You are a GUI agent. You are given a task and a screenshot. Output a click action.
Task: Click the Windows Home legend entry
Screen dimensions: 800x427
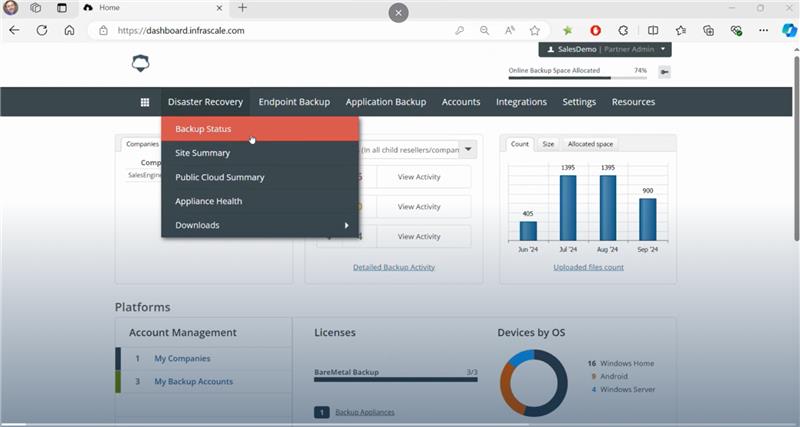click(x=621, y=364)
